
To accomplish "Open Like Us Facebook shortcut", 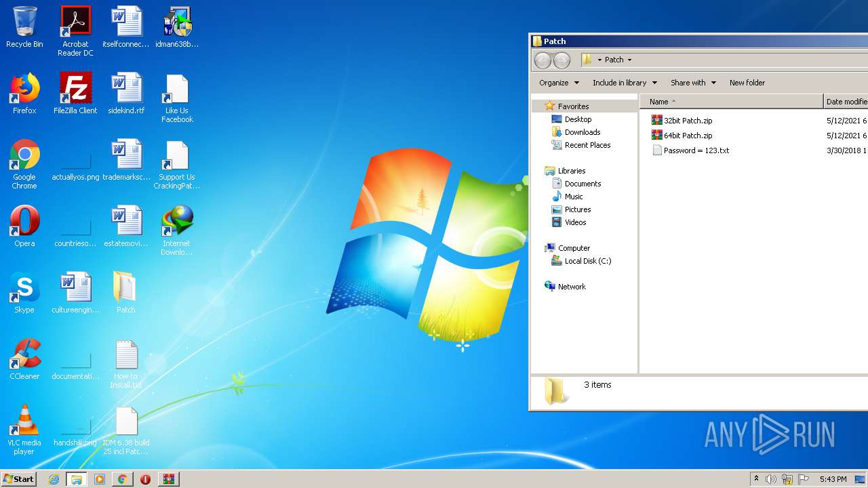I will tap(177, 98).
